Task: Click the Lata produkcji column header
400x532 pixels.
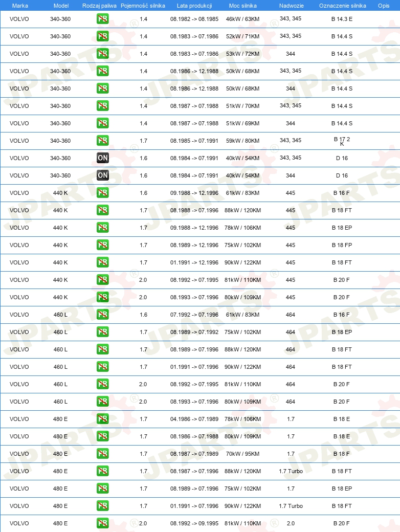Action: point(194,6)
